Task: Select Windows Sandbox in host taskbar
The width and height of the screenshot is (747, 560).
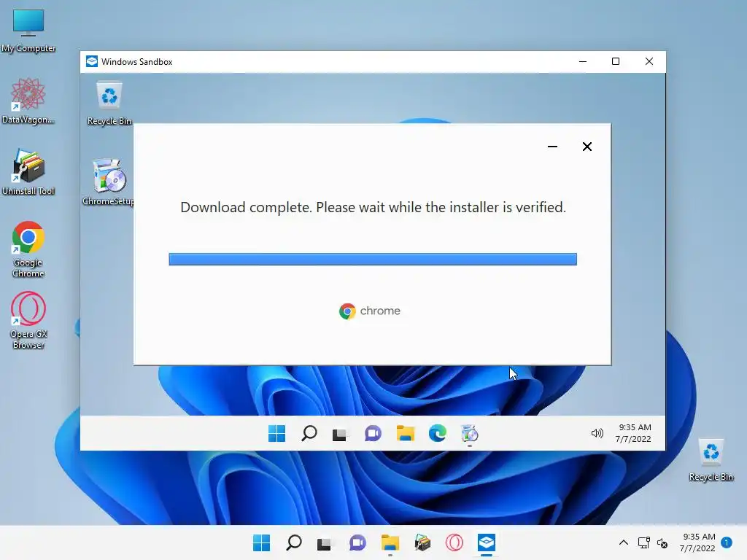Action: (487, 542)
